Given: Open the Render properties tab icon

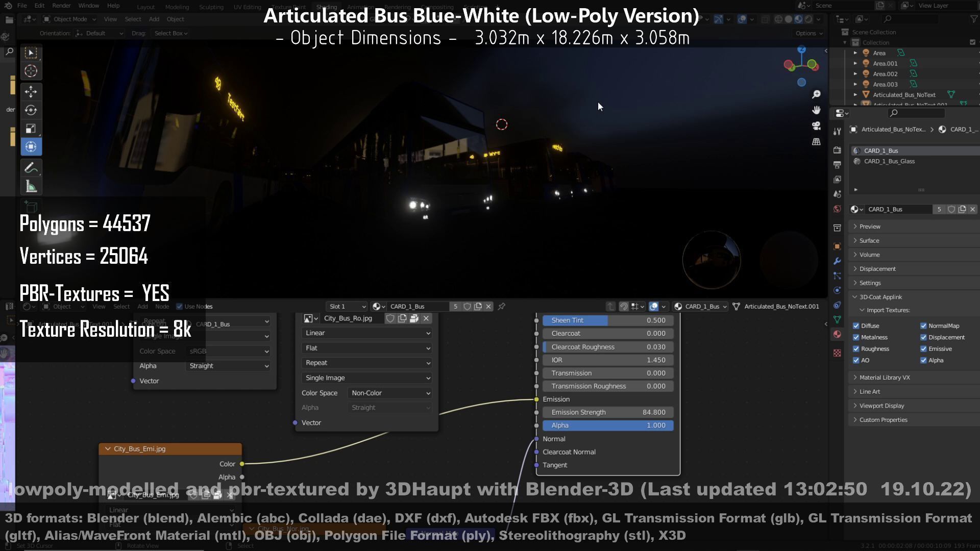Looking at the screenshot, I should [837, 150].
